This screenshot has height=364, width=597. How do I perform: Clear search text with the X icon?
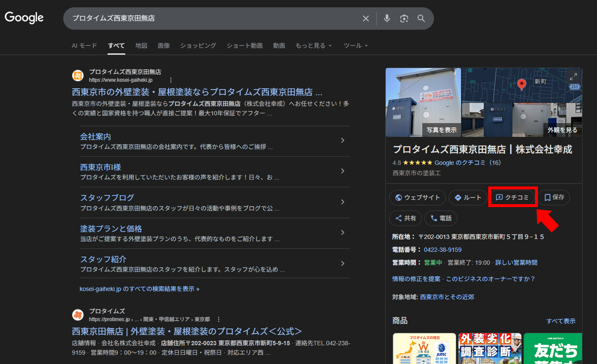(x=366, y=18)
